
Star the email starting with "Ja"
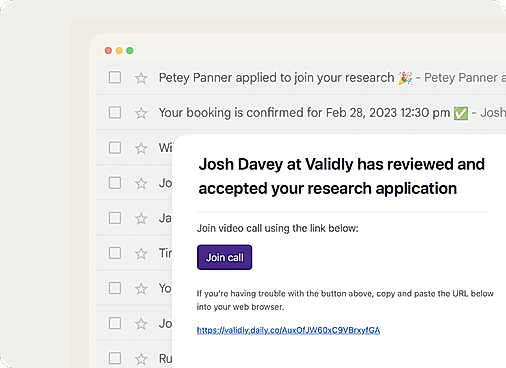coord(141,218)
